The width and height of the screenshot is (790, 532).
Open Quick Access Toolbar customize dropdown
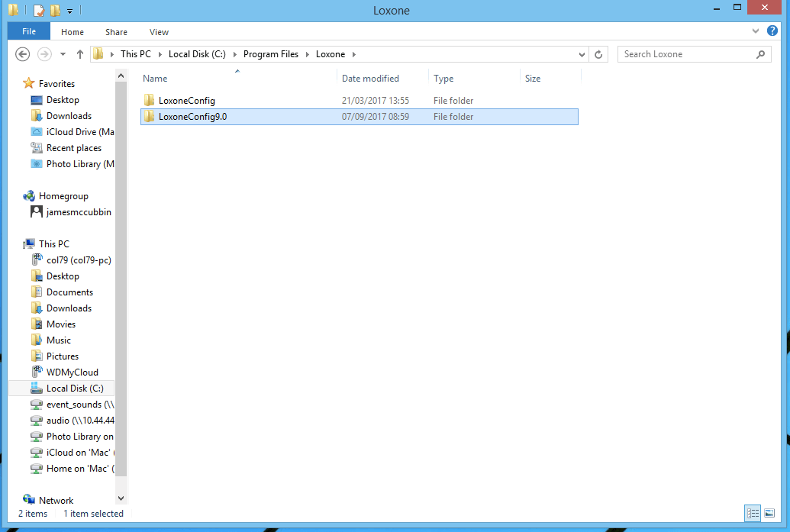tap(70, 11)
